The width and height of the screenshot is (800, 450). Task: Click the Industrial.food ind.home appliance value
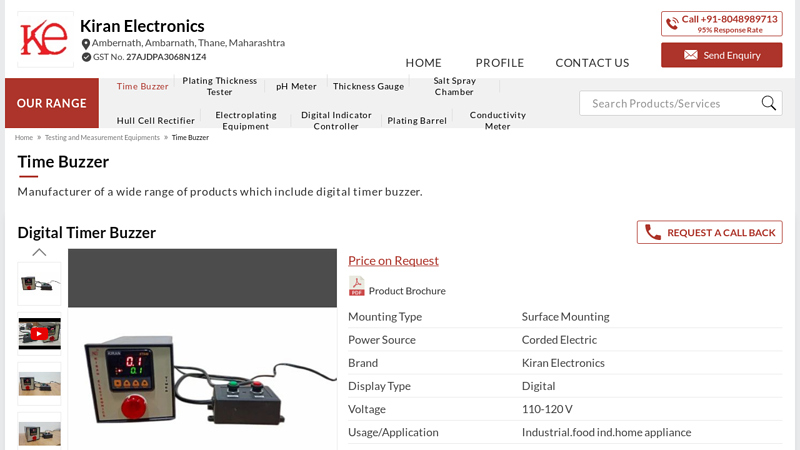pyautogui.click(x=606, y=432)
